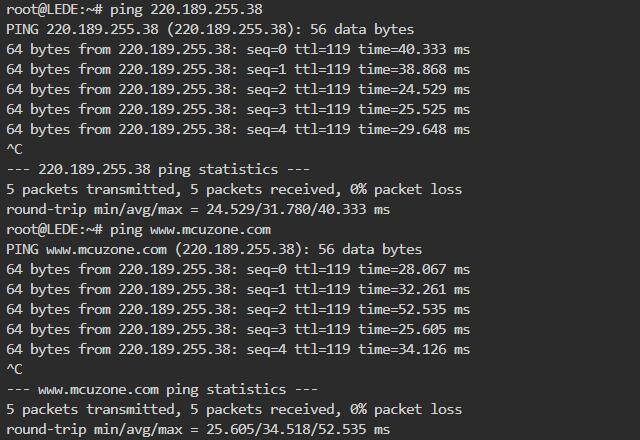640x440 pixels.
Task: Click the first '^C' interrupt line
Action: tap(14, 149)
